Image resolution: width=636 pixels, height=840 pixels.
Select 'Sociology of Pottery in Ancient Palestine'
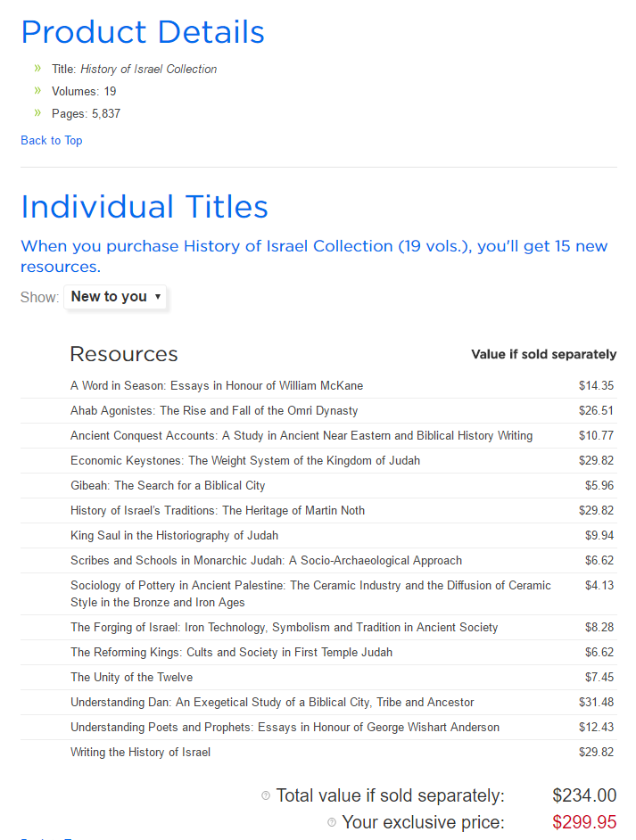point(310,593)
